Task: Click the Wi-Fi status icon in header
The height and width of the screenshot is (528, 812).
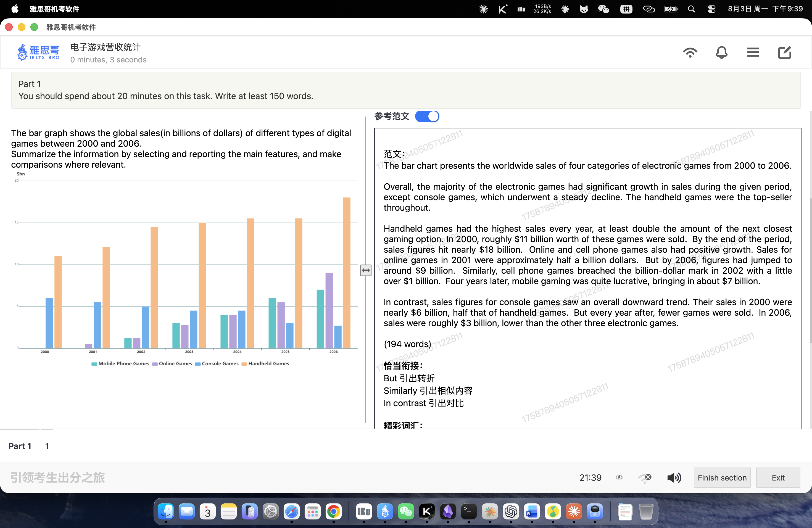Action: click(690, 52)
